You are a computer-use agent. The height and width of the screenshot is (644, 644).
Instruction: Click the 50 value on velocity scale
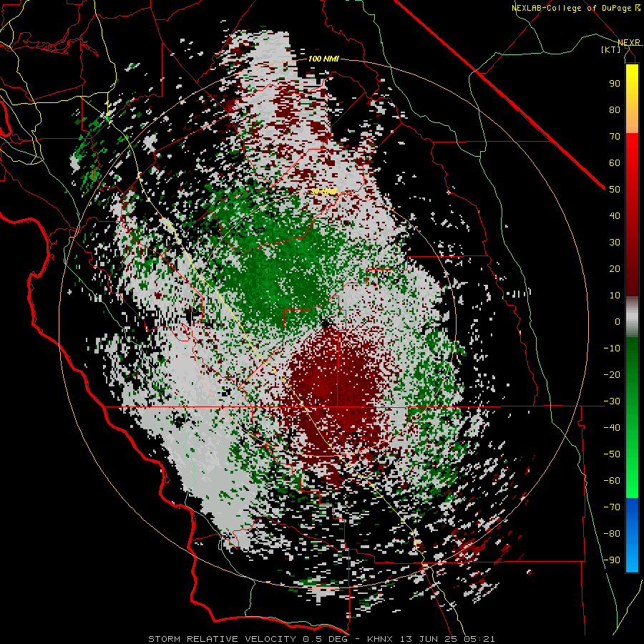coord(615,190)
